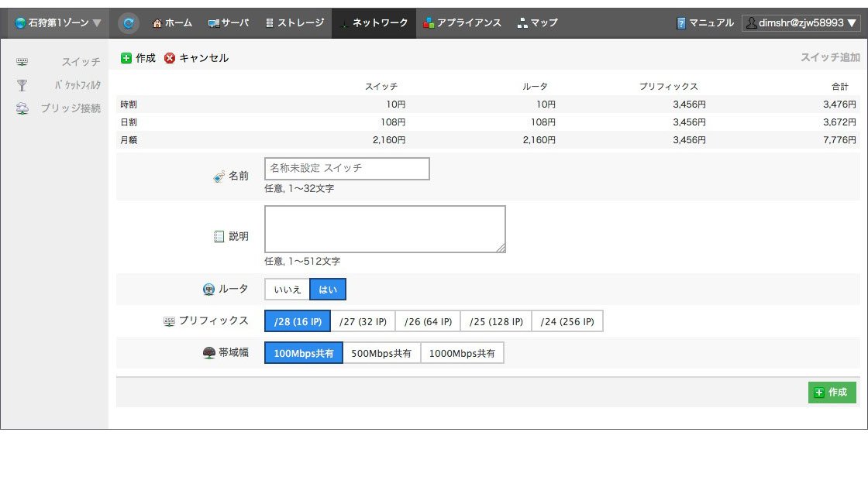Click the colored blocks icon beside アプライアンス
868x480 pixels.
(x=429, y=23)
